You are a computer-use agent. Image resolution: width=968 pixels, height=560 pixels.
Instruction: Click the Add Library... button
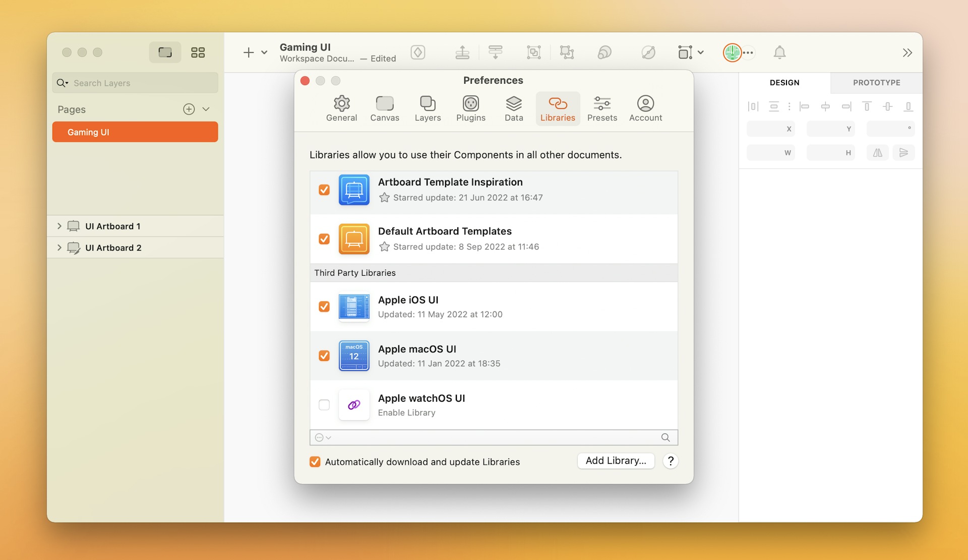[616, 461]
